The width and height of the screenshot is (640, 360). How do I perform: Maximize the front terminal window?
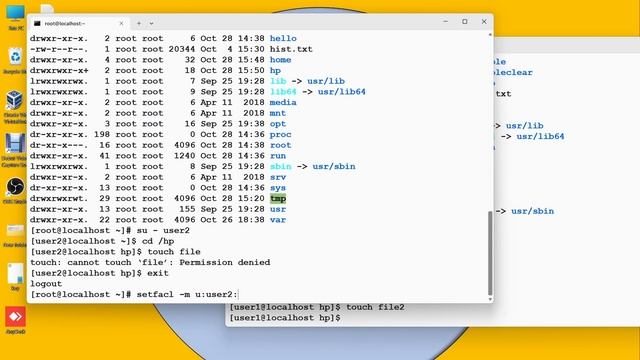coord(464,21)
